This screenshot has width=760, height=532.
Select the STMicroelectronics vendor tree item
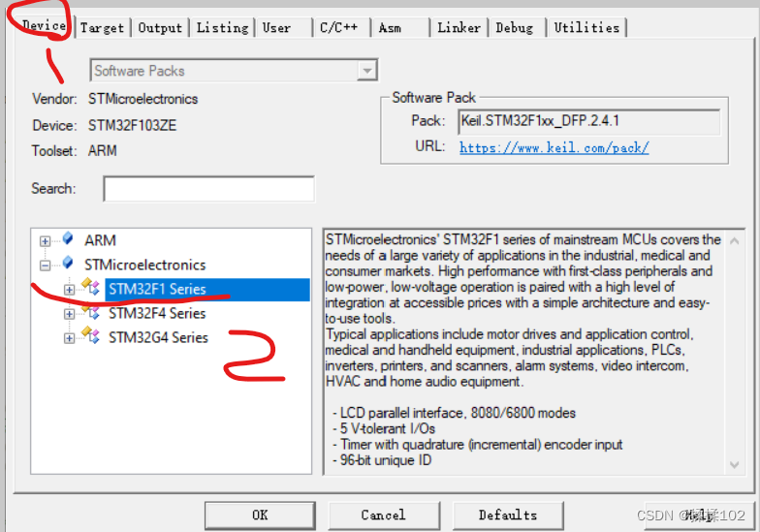145,266
